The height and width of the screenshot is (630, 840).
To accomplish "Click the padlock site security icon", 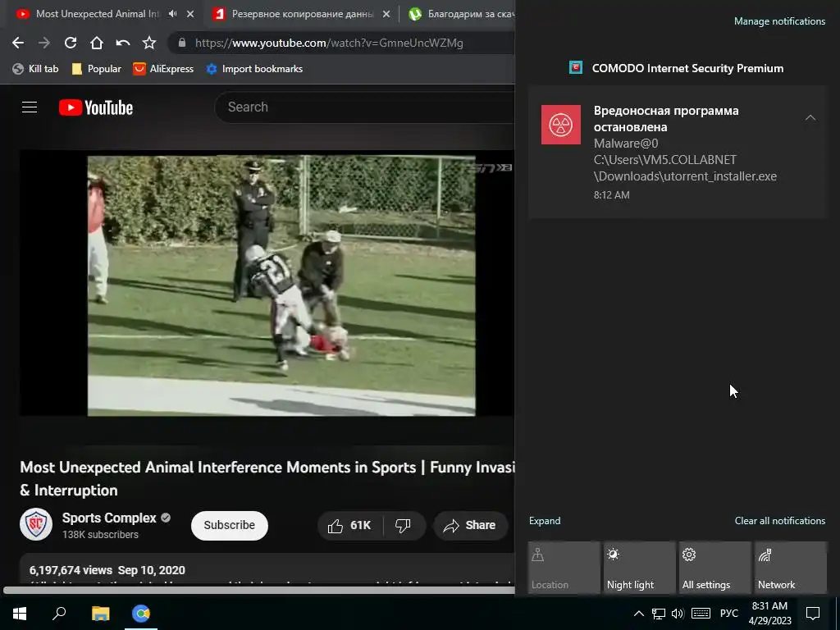I will tap(182, 43).
